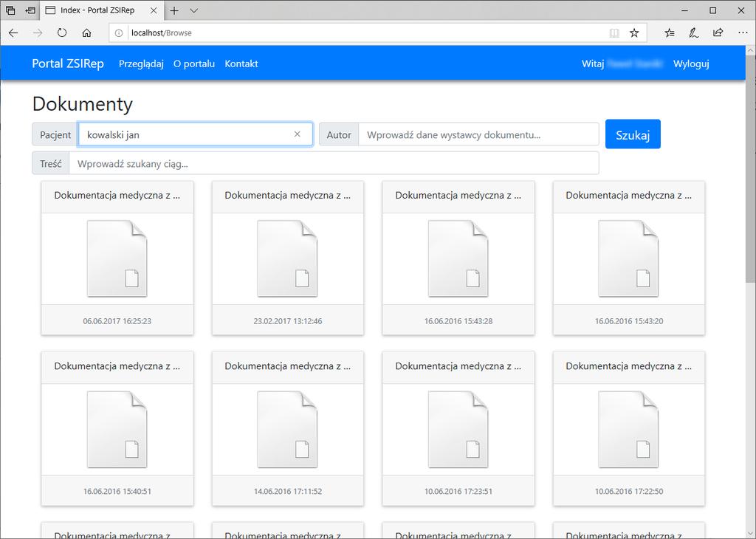Click the Autor input field

(478, 134)
